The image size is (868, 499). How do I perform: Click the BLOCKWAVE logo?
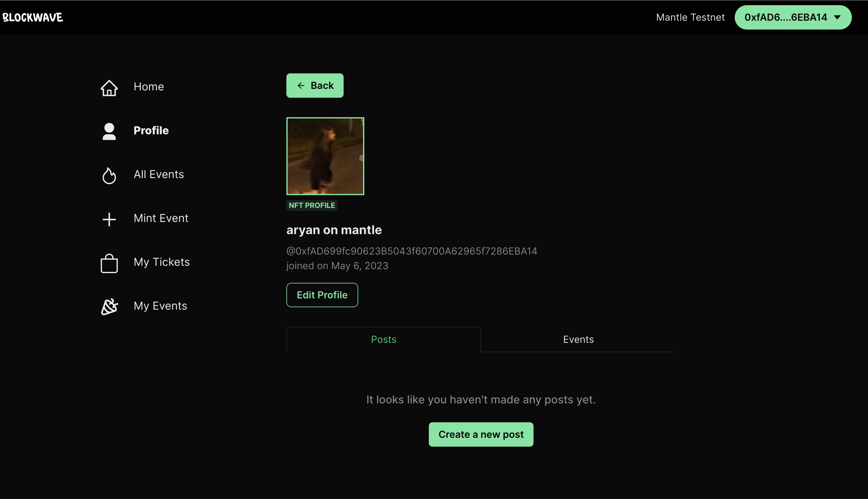(33, 17)
